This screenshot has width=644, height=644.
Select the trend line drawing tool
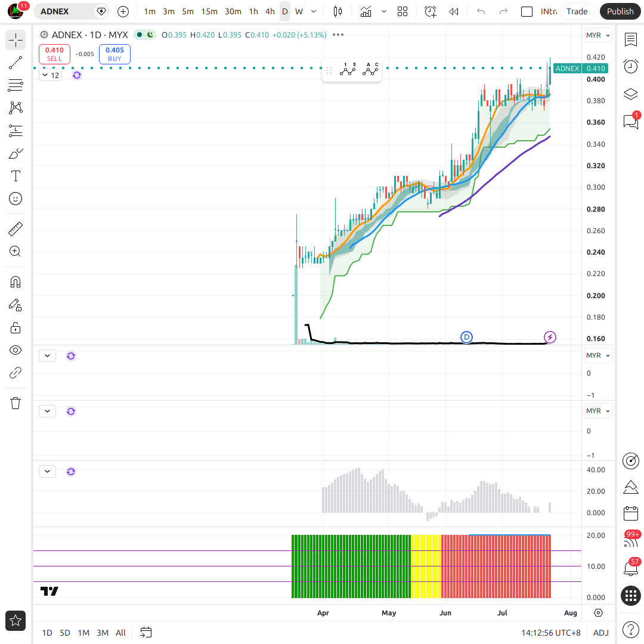(x=16, y=63)
